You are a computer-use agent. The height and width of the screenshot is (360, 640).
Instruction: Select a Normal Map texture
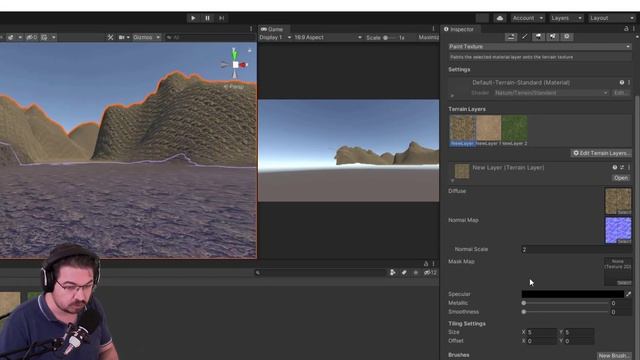point(618,230)
